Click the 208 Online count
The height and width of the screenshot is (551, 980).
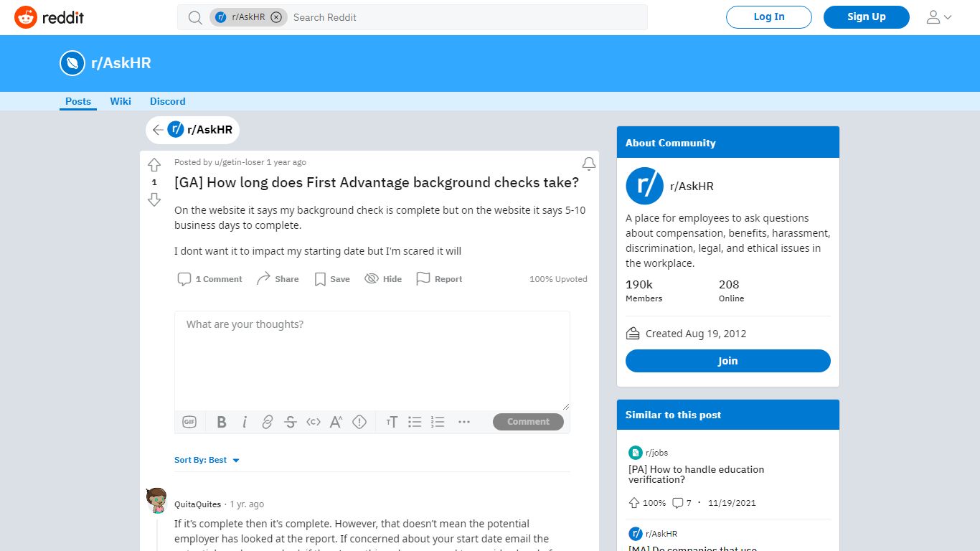(x=732, y=291)
